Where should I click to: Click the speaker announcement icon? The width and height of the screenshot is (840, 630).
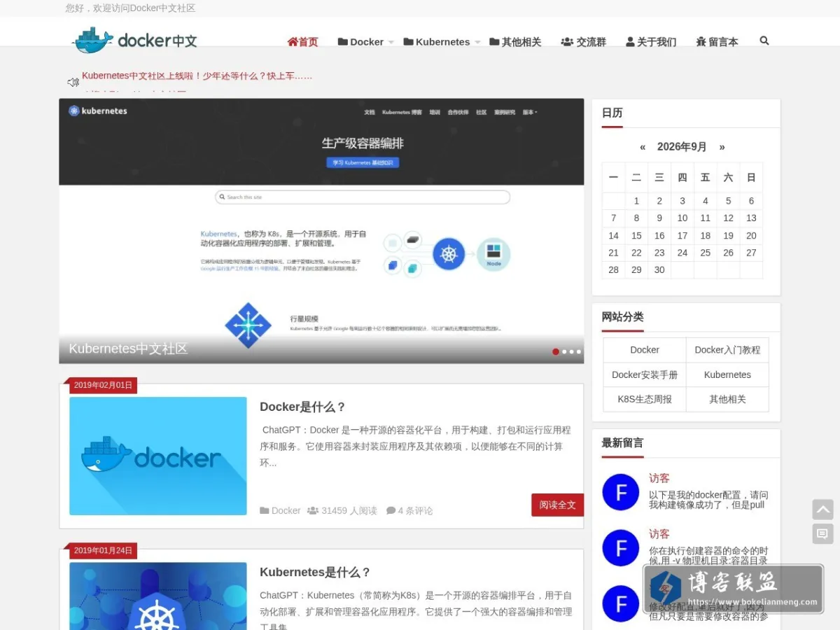(73, 82)
